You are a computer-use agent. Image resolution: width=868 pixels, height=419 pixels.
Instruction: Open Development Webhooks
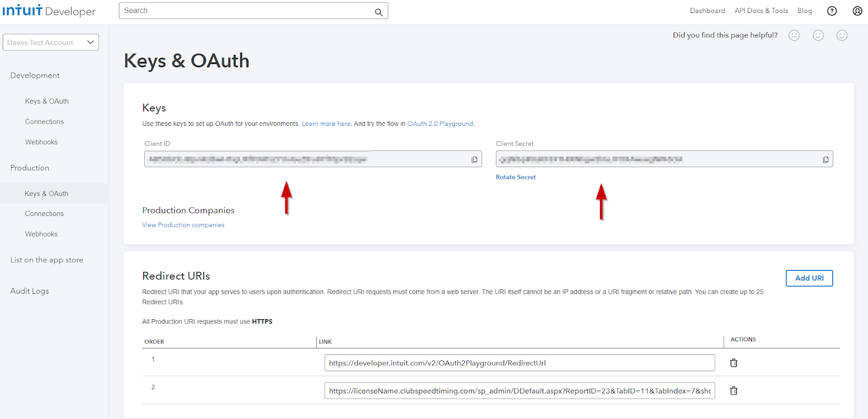pos(41,142)
